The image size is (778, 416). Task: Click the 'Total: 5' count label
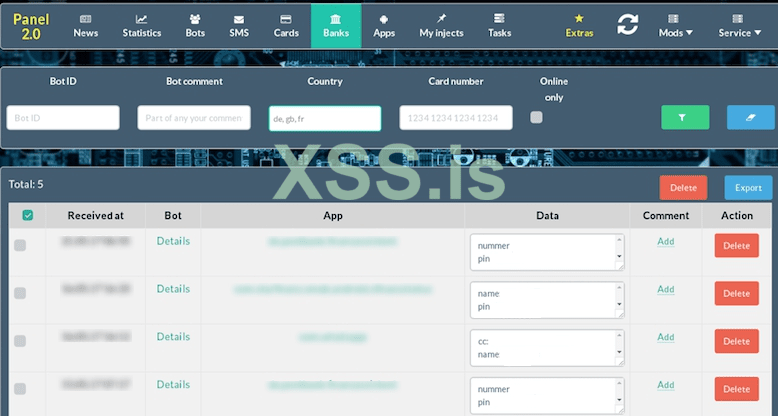[26, 184]
